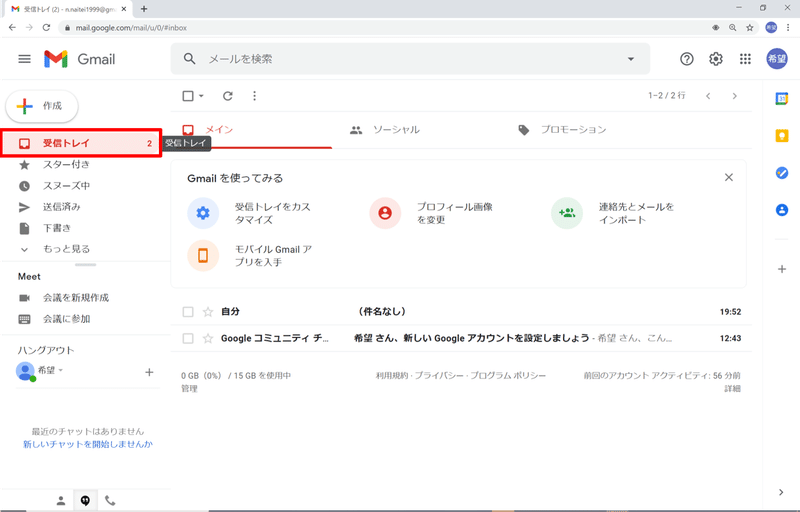Screen dimensions: 800x512
Task: Click the 作成 compose button
Action: click(x=42, y=106)
